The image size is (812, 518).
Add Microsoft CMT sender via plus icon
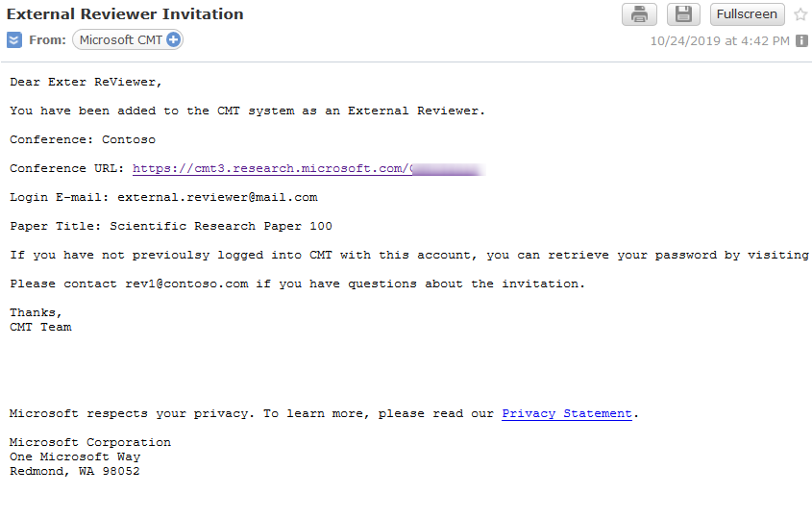point(173,39)
